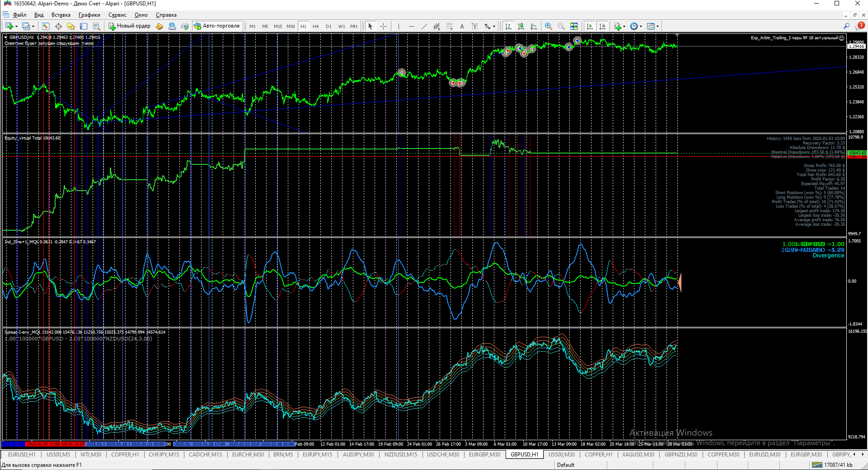Viewport: 868px width, 470px height.
Task: Open the search magnifier in the toolbar
Action: 847,26
